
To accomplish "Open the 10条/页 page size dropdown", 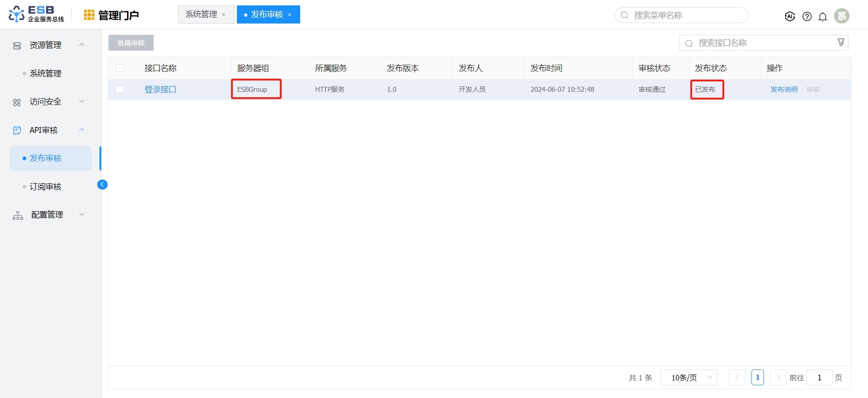I will (x=689, y=378).
